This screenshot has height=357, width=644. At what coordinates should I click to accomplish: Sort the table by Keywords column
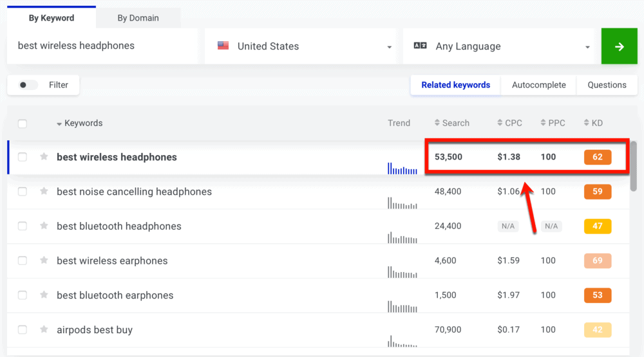[x=82, y=124]
